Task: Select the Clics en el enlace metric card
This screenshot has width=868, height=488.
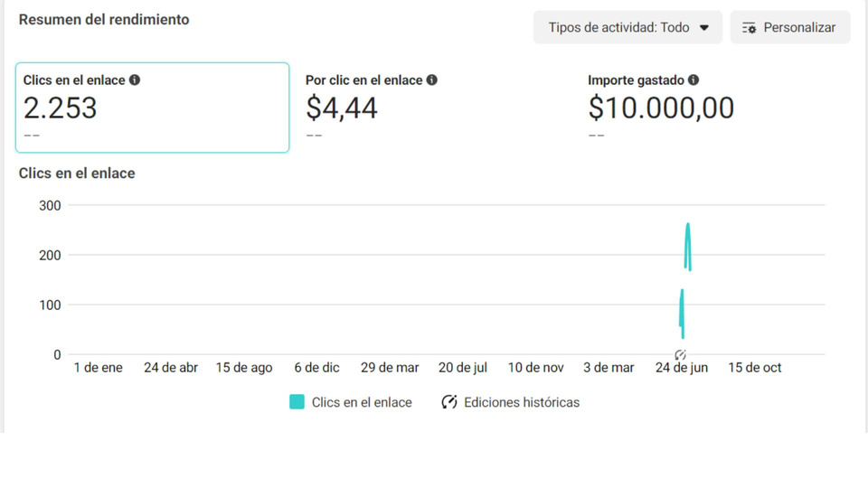Action: click(152, 108)
